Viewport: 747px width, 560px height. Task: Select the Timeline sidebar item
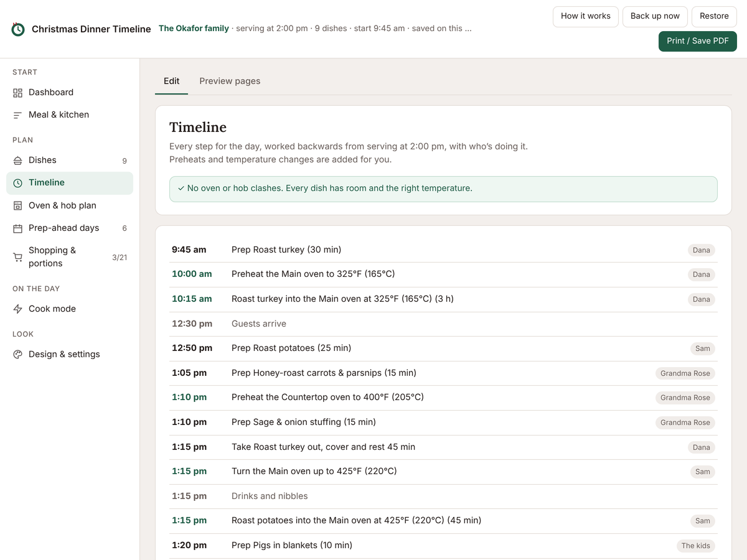pos(70,183)
